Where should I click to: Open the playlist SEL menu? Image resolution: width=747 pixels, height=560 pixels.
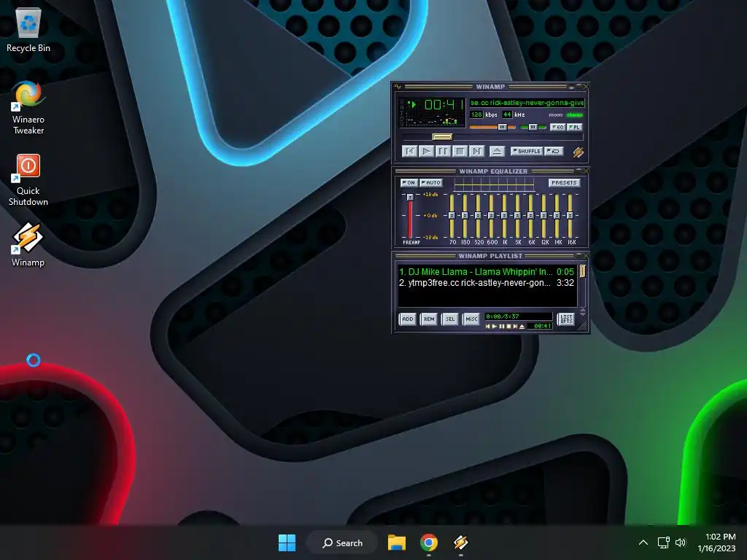(450, 319)
